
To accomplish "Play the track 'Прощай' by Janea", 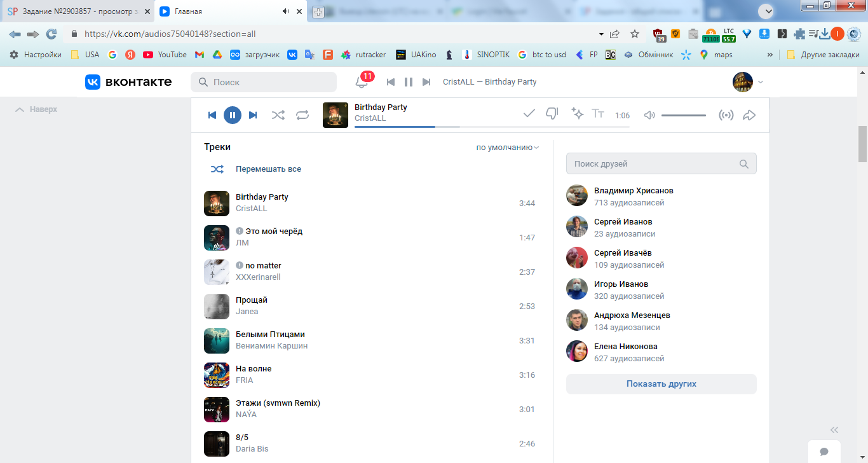I will 217,306.
